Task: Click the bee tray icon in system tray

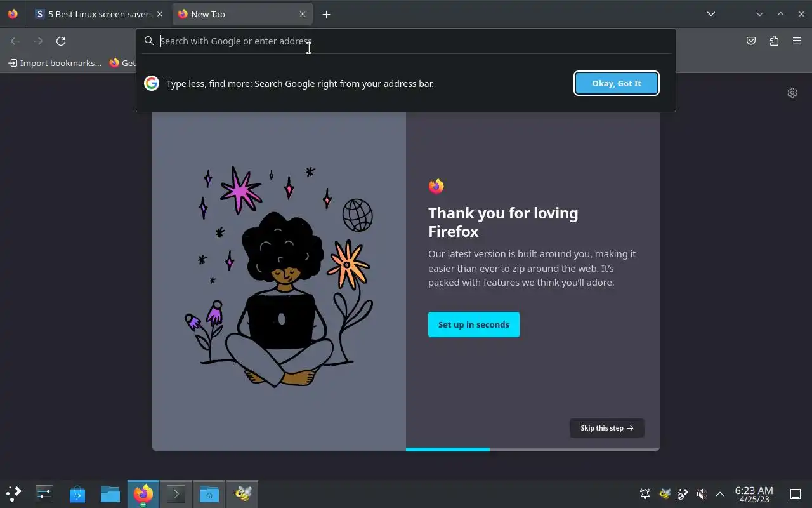Action: pyautogui.click(x=664, y=494)
